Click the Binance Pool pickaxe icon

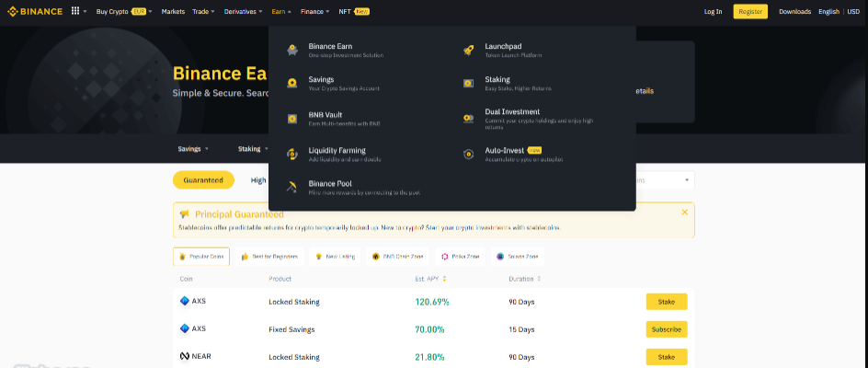[x=292, y=188]
